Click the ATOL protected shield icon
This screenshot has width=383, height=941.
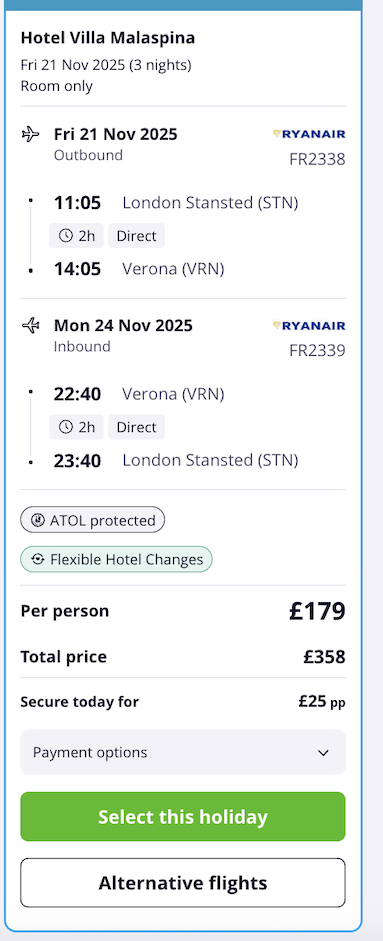(x=38, y=520)
